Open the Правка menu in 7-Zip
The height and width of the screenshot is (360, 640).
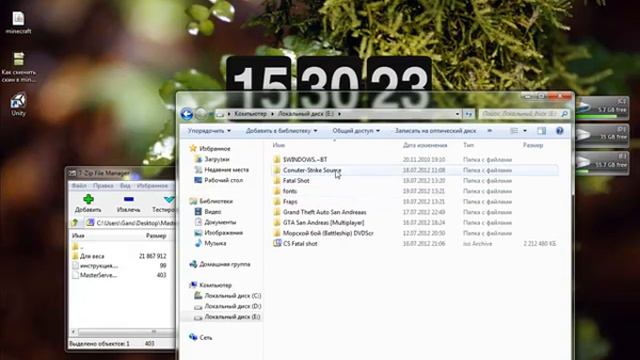click(x=103, y=186)
